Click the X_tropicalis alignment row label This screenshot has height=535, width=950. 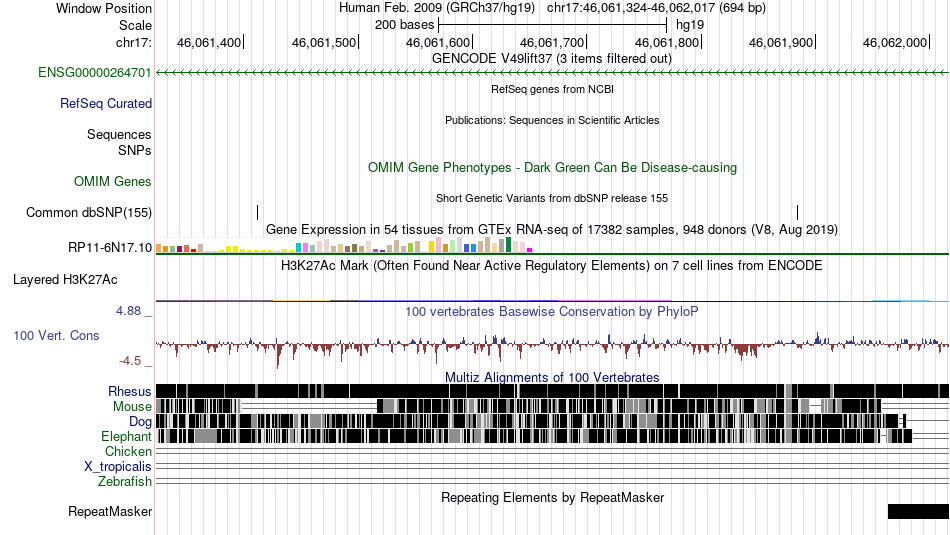[118, 467]
